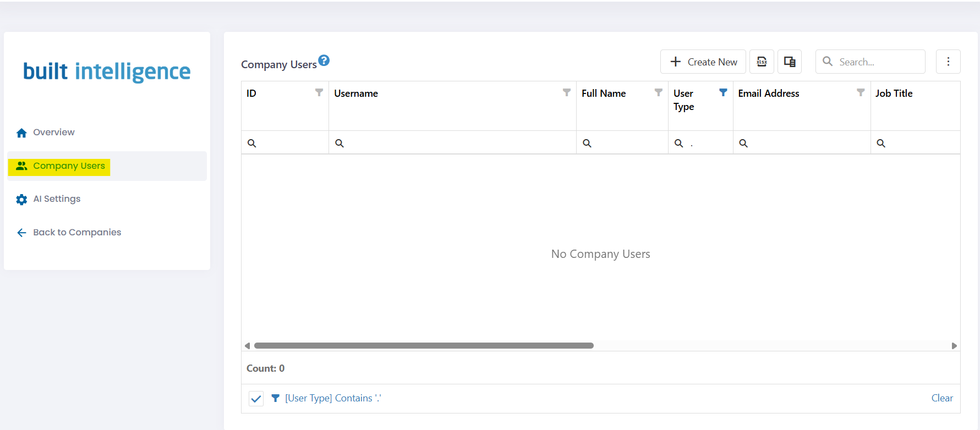Open the Company Users help icon
Viewport: 980px width, 430px height.
point(324,60)
